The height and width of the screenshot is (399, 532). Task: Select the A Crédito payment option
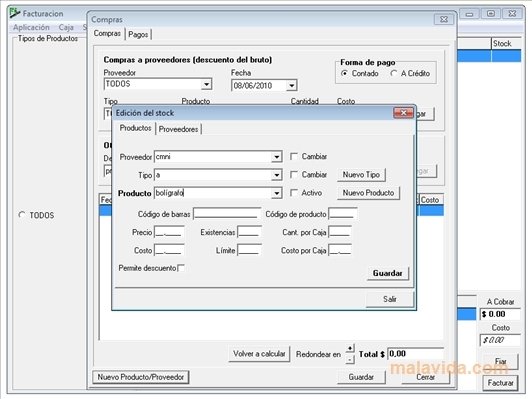394,73
